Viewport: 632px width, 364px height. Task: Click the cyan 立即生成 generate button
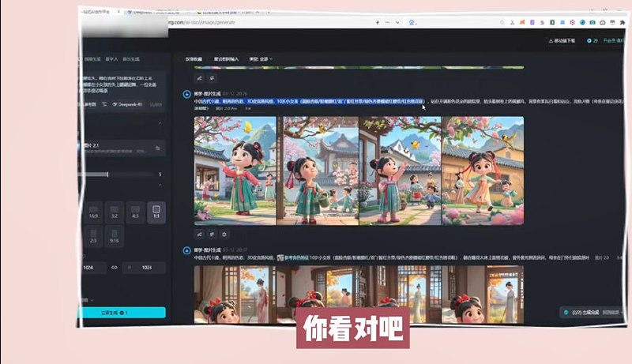pyautogui.click(x=122, y=313)
